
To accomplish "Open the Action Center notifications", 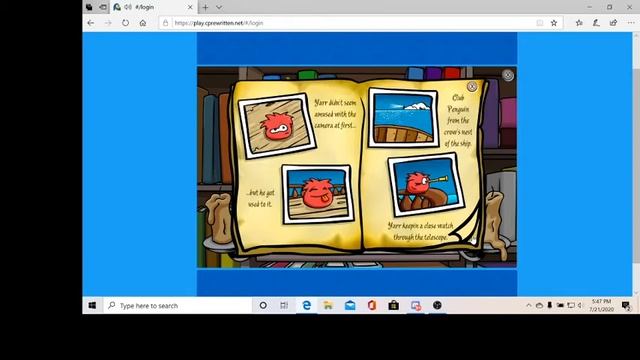I will click(x=625, y=305).
